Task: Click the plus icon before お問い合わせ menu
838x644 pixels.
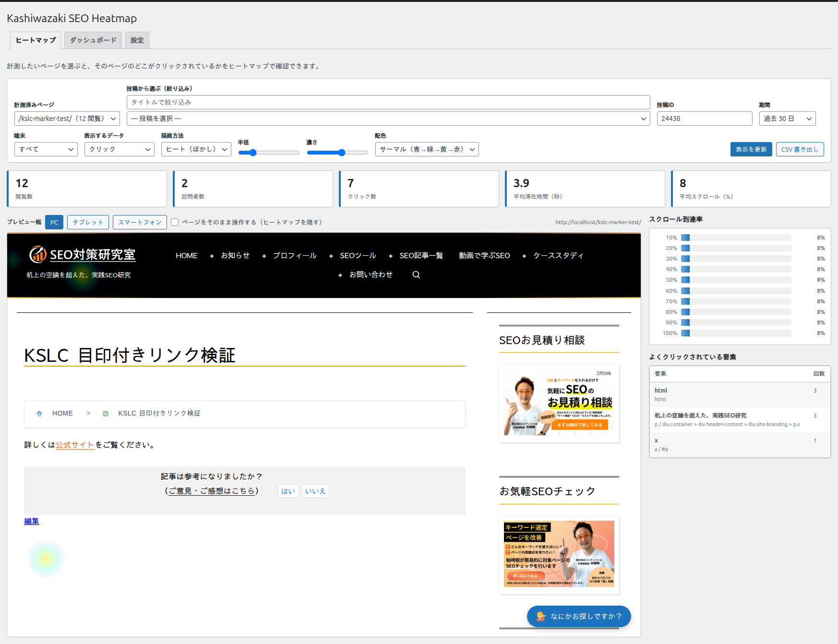Action: [340, 275]
